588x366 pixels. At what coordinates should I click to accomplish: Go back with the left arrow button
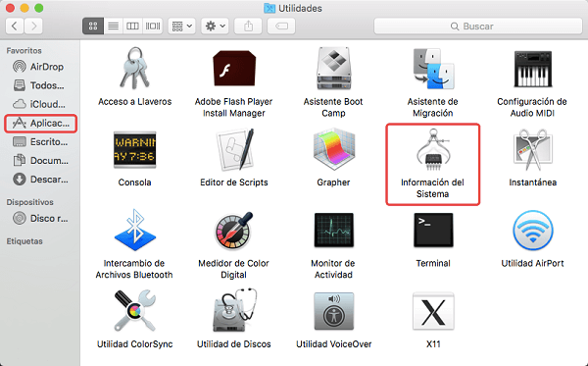click(15, 26)
